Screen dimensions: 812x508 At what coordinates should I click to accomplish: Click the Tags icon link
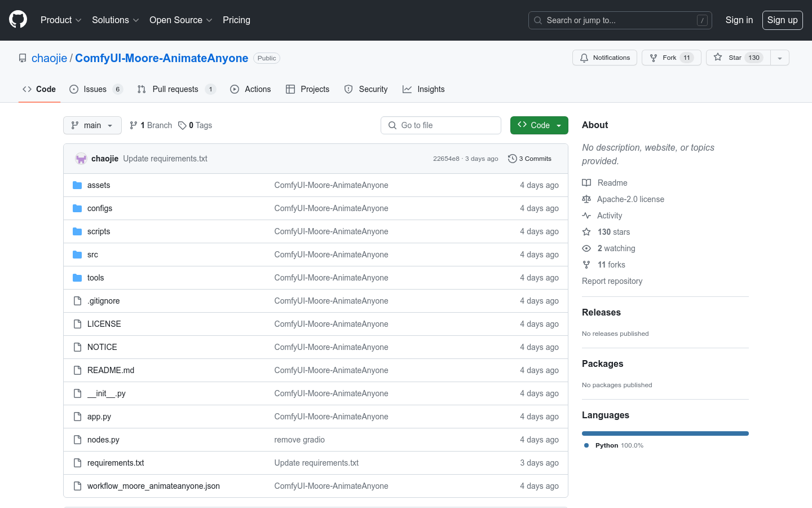pyautogui.click(x=182, y=125)
